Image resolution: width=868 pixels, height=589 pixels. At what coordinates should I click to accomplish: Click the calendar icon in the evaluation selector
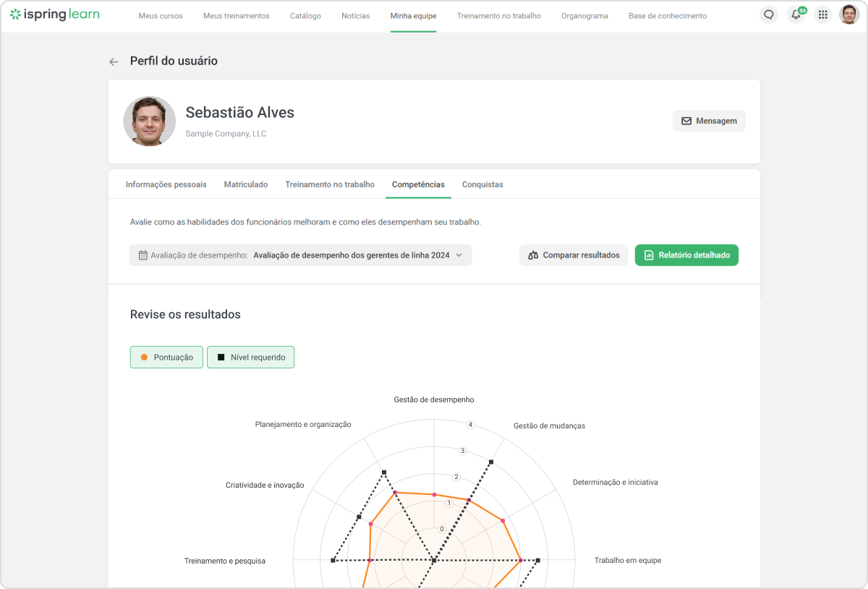point(143,255)
